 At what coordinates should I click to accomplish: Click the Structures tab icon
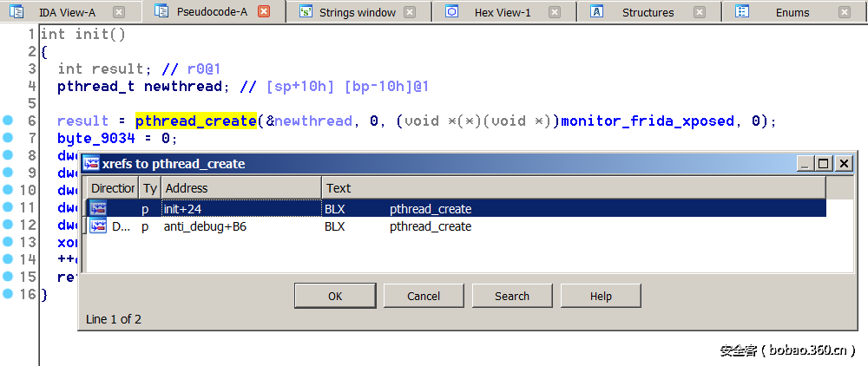[597, 12]
